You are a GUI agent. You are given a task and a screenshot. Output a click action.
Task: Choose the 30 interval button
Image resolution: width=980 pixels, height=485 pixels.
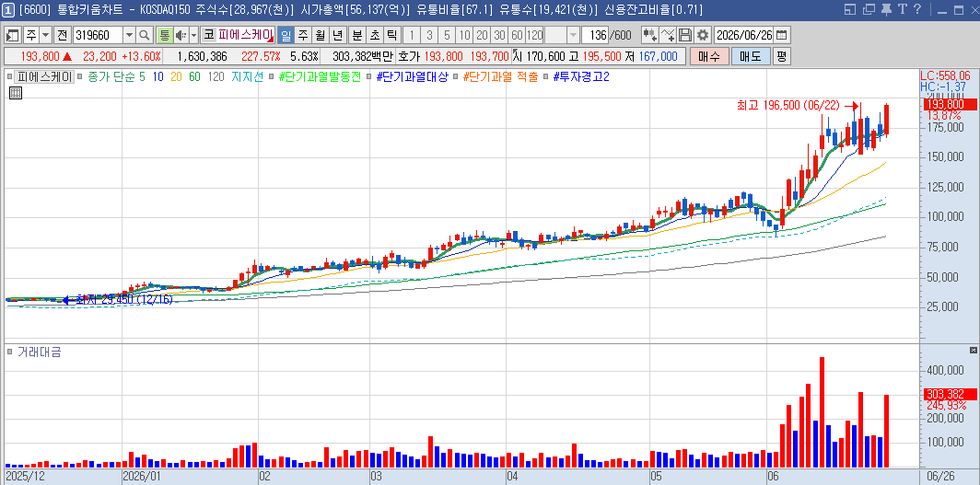pyautogui.click(x=499, y=35)
